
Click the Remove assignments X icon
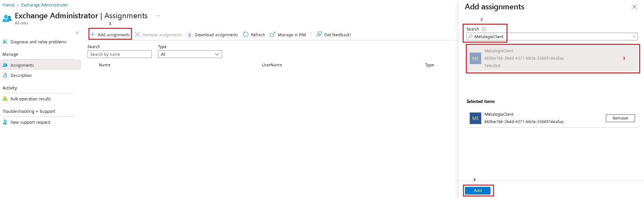pos(137,34)
